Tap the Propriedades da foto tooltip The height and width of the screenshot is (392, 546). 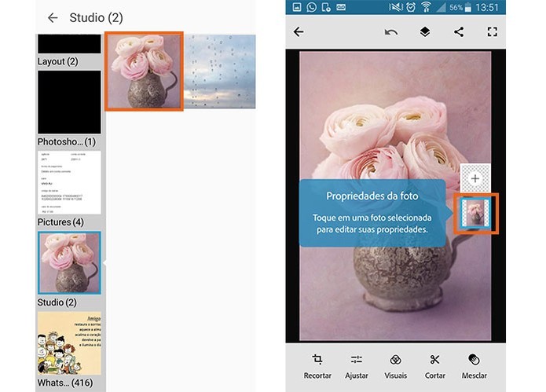click(x=372, y=213)
